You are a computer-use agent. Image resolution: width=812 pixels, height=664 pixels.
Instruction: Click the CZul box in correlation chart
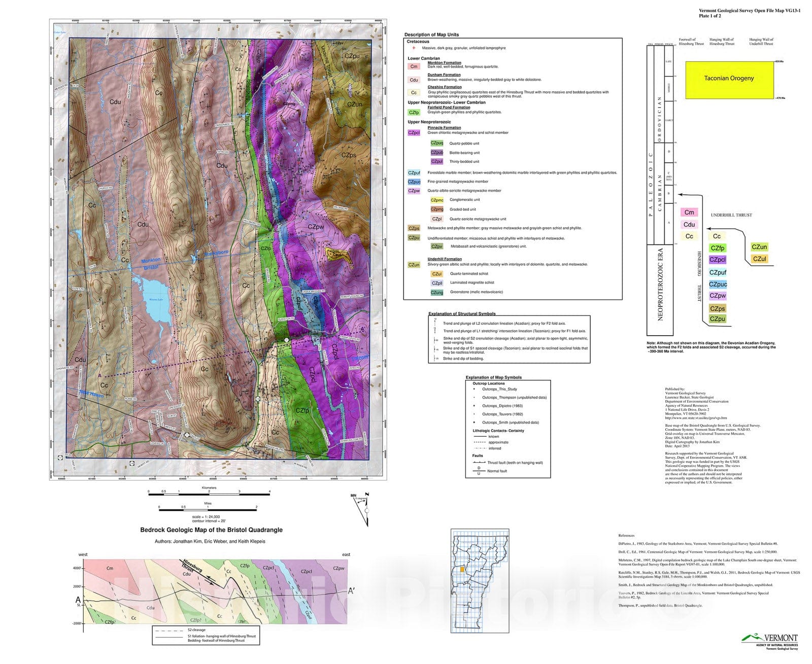759,259
